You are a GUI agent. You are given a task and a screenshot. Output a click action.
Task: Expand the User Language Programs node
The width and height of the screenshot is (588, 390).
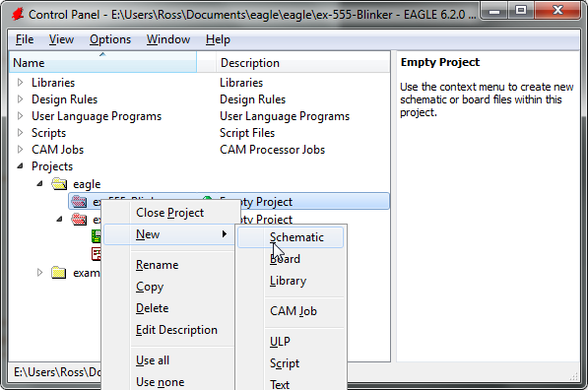tap(21, 116)
